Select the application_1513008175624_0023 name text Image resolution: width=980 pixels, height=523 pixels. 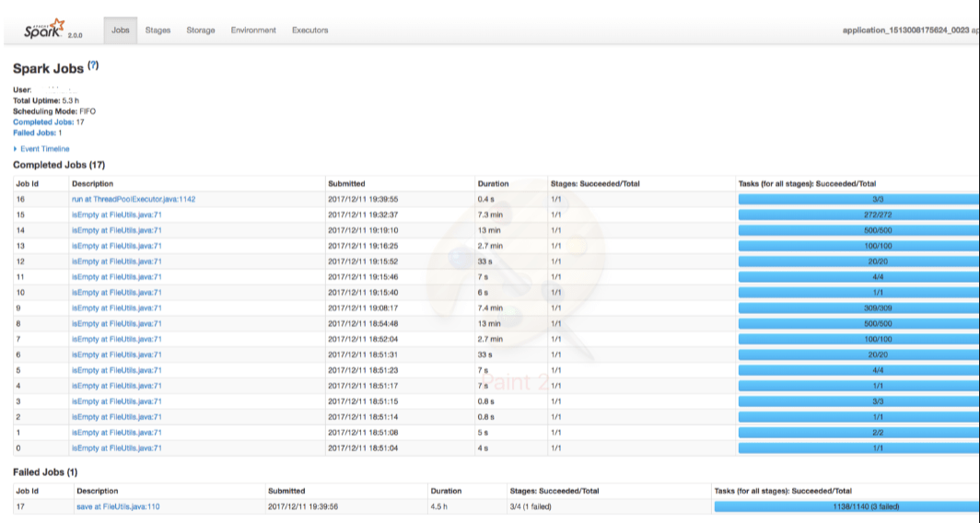(x=905, y=30)
